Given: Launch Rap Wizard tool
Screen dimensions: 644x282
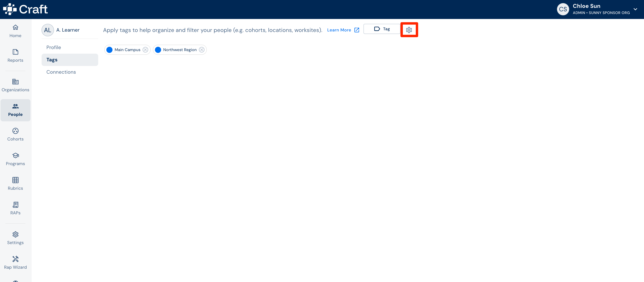Looking at the screenshot, I should click(16, 263).
